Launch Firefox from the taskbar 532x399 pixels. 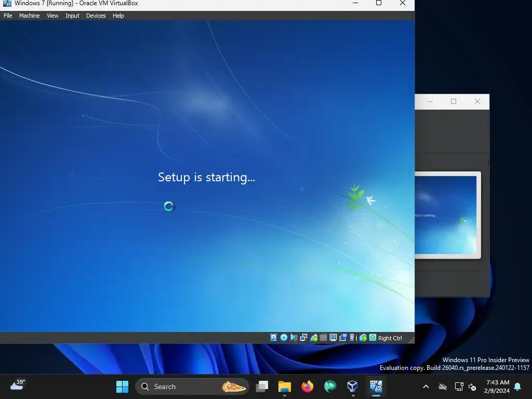click(x=308, y=387)
